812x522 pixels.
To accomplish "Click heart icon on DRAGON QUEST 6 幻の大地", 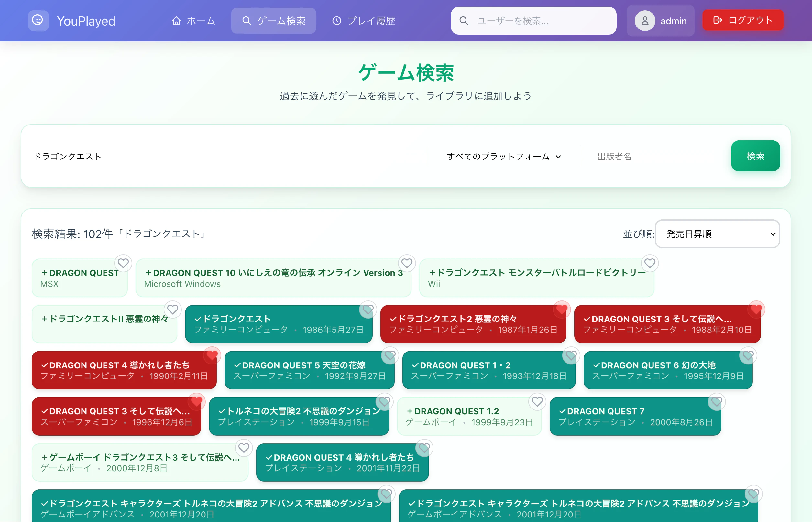I will coord(748,355).
